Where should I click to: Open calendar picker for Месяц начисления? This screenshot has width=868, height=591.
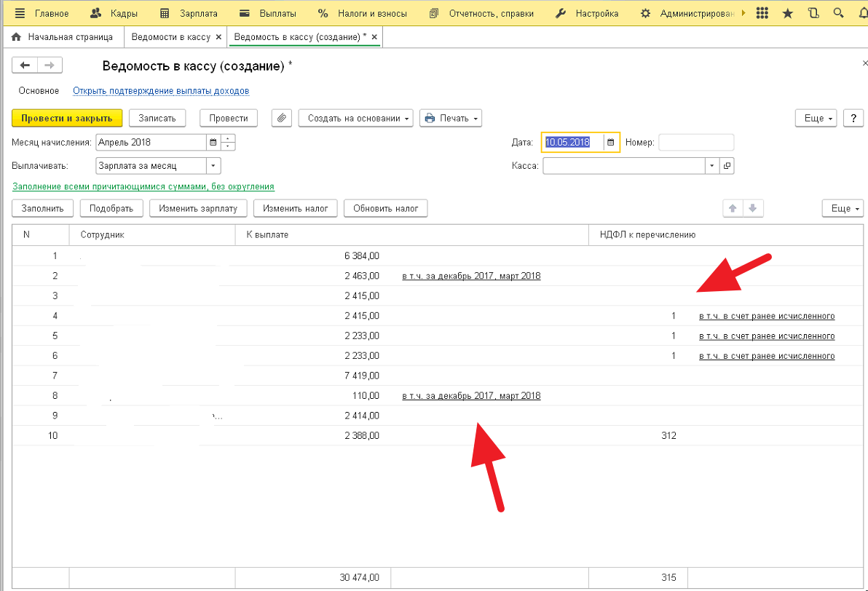(x=213, y=142)
